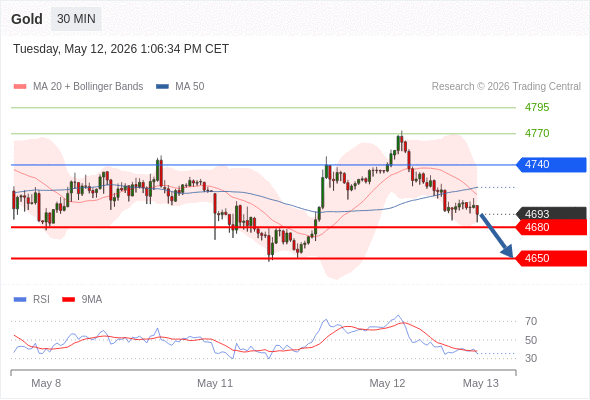590x400 pixels.
Task: Click the RSI 70 axis label
Action: click(x=531, y=321)
